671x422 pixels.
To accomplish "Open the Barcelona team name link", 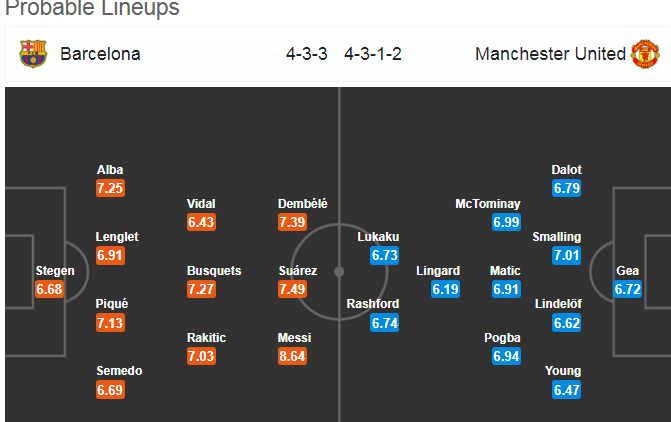I will click(x=100, y=54).
